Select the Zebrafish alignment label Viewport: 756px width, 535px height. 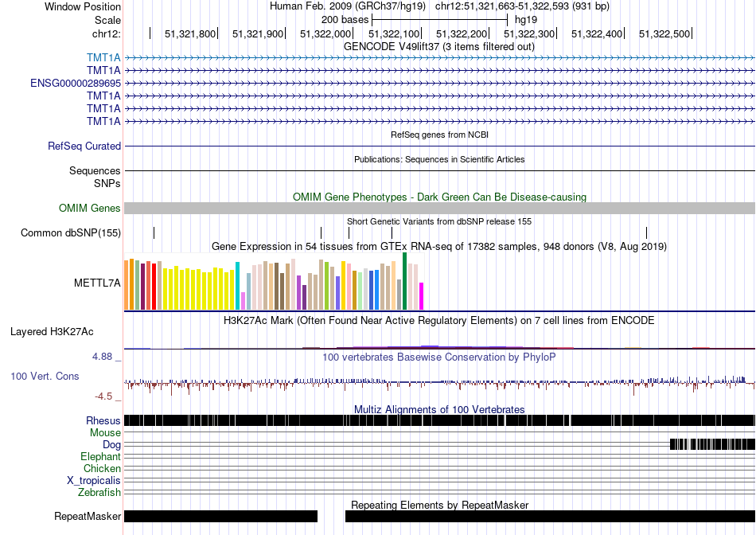click(99, 493)
